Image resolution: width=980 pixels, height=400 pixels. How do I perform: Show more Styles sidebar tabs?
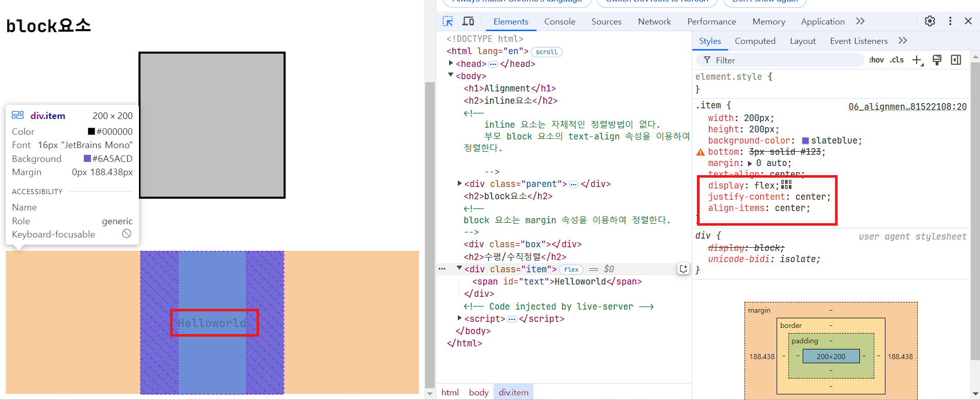point(903,40)
